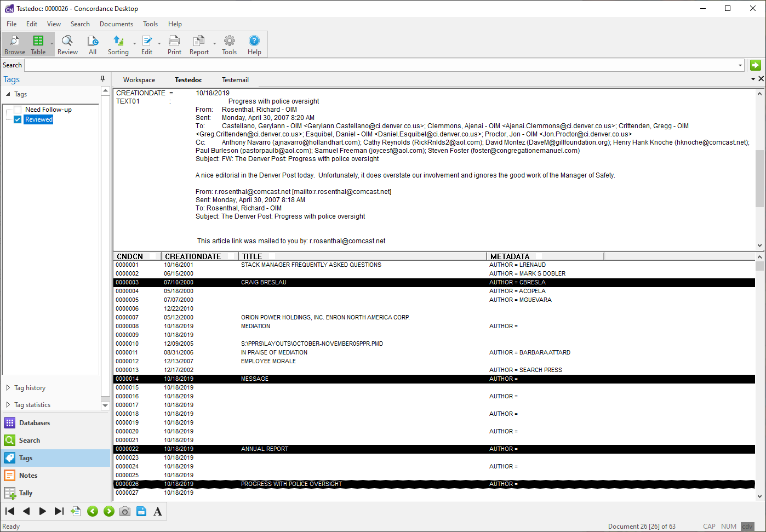Click the Print toolbar button
Viewport: 766px width, 532px height.
174,44
